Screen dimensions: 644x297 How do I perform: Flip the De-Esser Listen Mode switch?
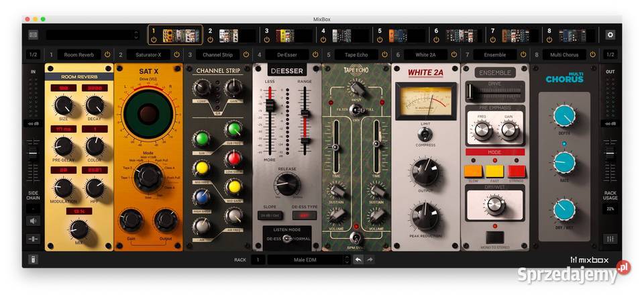click(287, 239)
